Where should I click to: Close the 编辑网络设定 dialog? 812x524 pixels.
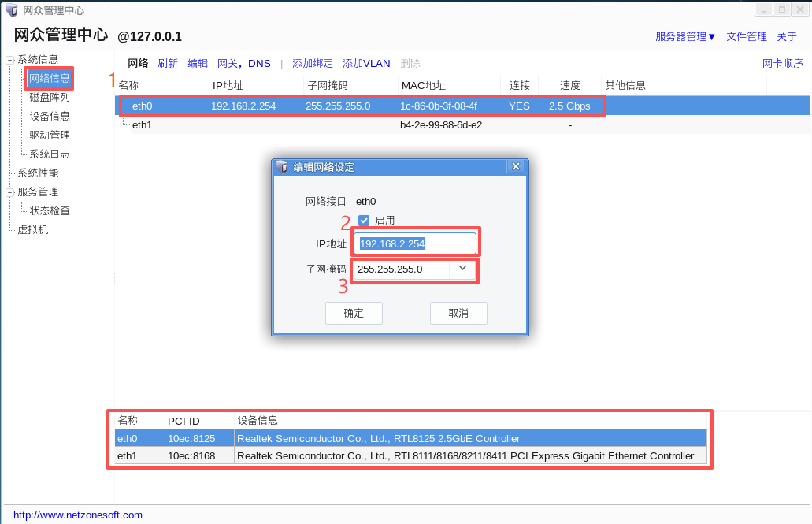(515, 166)
